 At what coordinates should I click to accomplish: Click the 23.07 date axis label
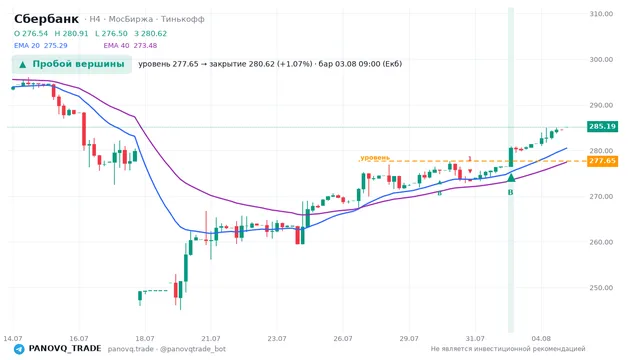[277, 339]
